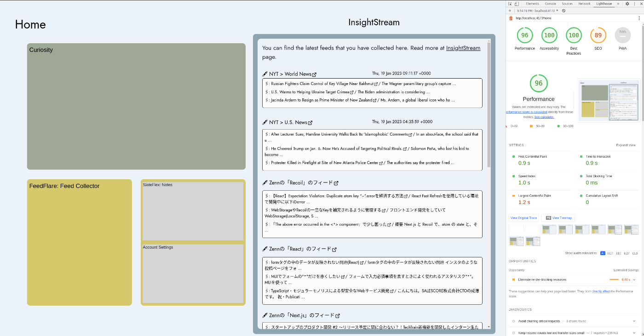Open external link icon beside Zenn Recoil feed

[x=336, y=183]
